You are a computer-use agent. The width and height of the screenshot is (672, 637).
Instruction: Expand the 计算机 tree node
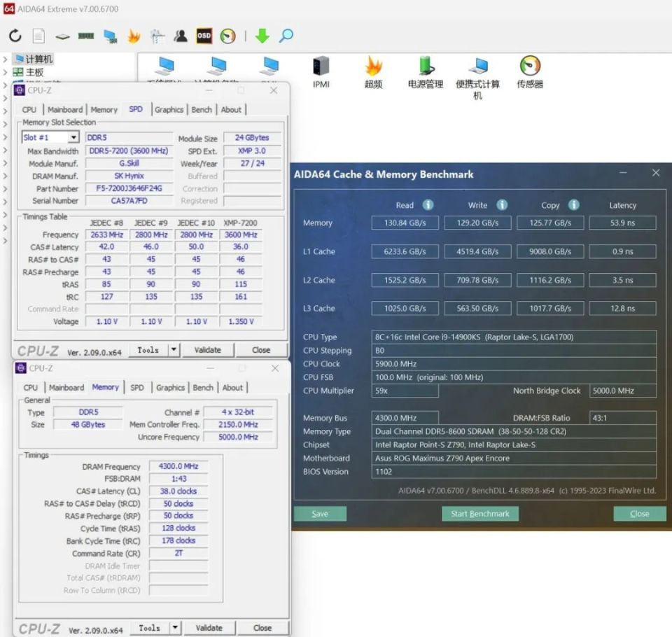coord(5,59)
